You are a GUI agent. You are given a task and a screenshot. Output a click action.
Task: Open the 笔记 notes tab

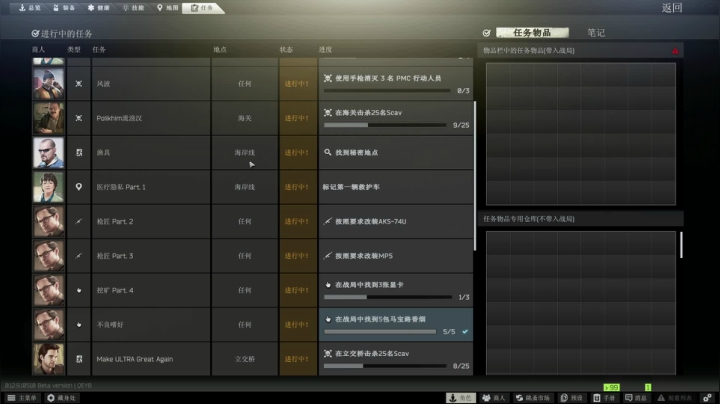pyautogui.click(x=596, y=33)
